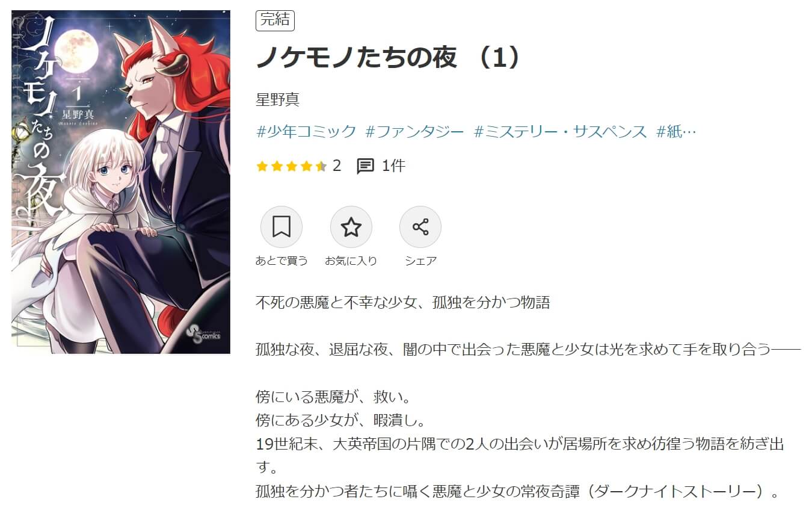Click the あとで買う label

click(x=281, y=261)
